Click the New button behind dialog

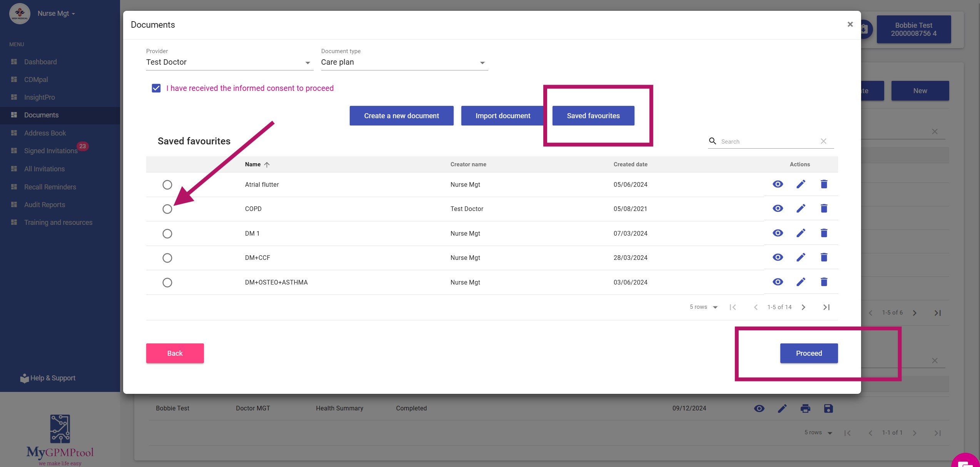920,91
